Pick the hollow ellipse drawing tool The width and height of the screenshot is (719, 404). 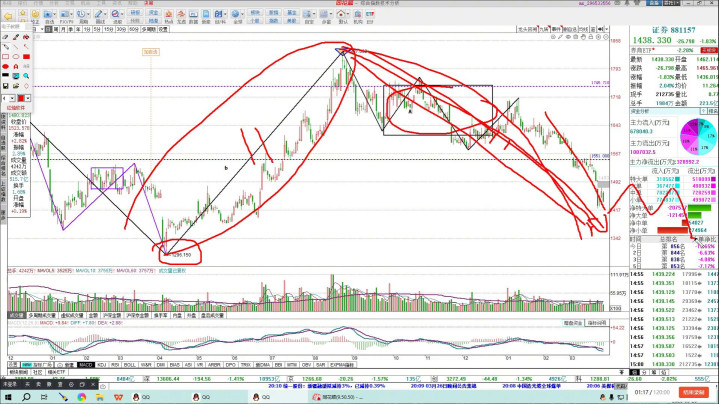[16, 57]
